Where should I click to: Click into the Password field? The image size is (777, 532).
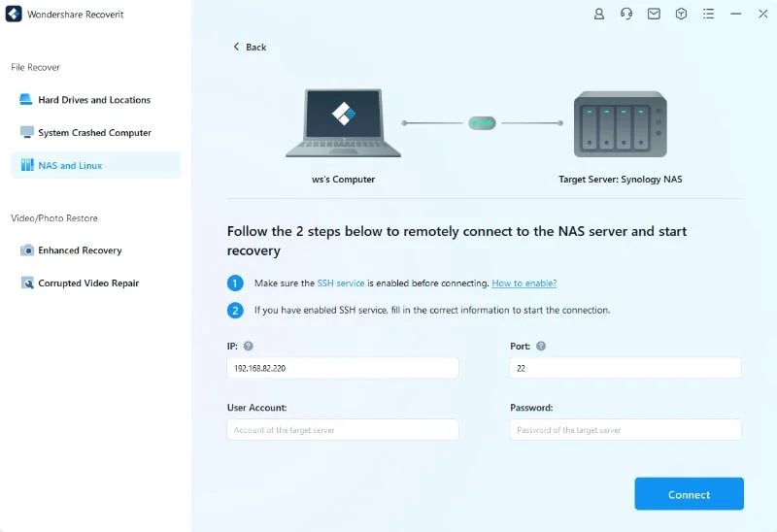coord(625,430)
